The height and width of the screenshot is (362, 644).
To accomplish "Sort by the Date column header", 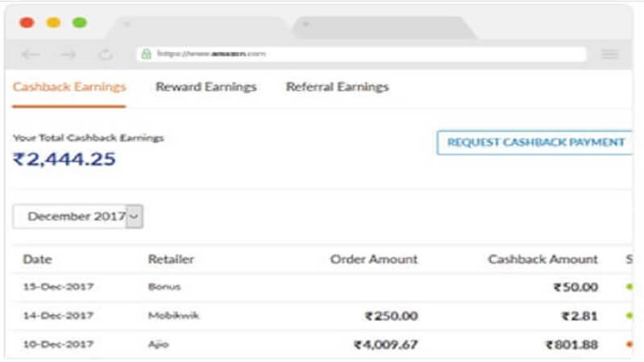I will [x=37, y=259].
